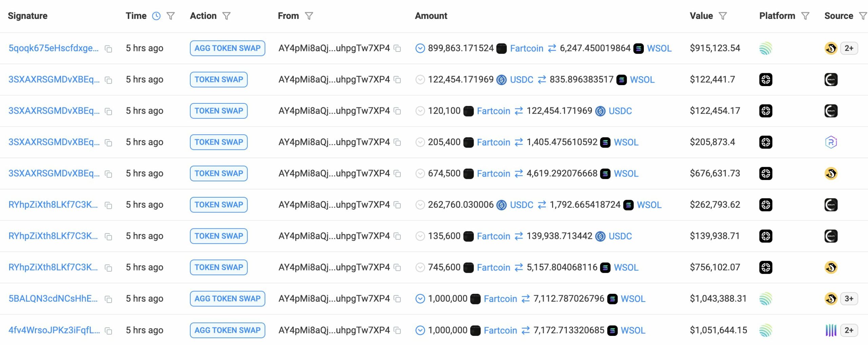Image resolution: width=868 pixels, height=345 pixels.
Task: Show 3+ more sources for $1,043,388.31 swap
Action: point(849,299)
